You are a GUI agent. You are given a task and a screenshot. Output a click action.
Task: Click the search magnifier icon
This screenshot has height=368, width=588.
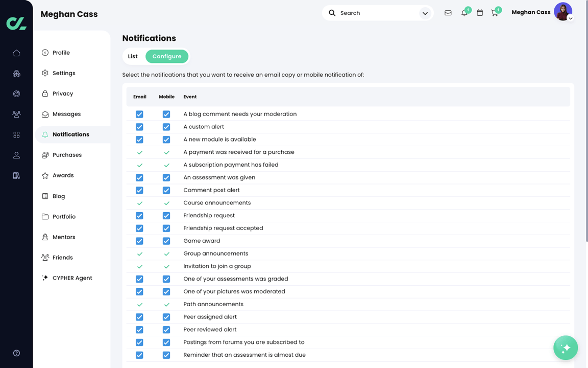pyautogui.click(x=332, y=13)
